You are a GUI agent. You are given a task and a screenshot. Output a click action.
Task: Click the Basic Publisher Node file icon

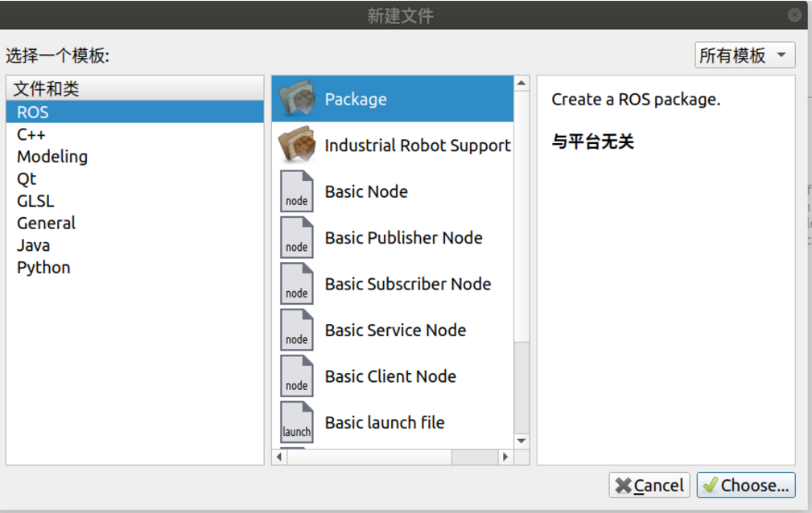click(297, 237)
